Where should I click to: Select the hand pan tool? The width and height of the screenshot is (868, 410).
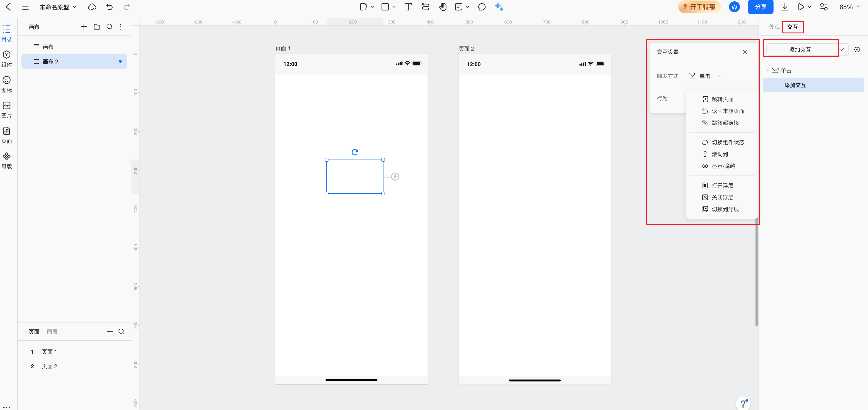443,7
